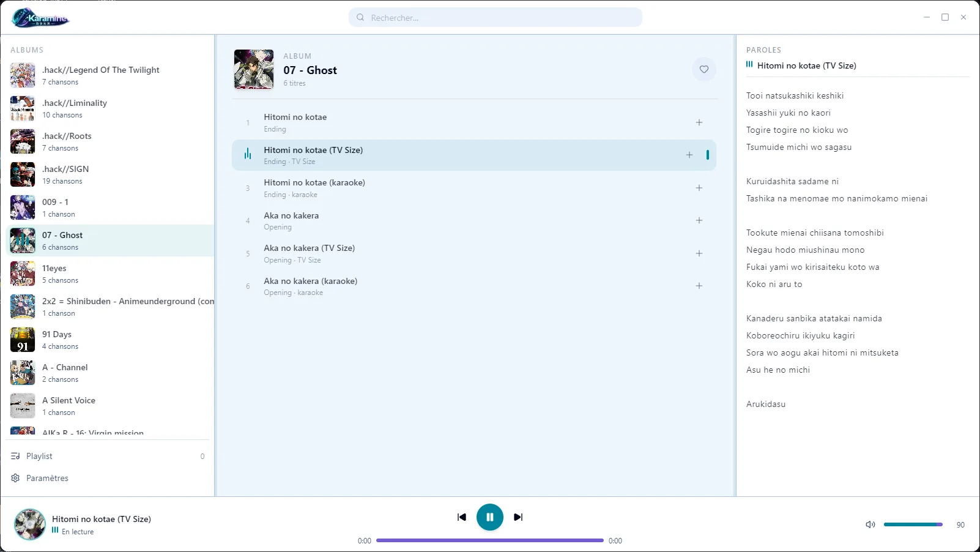Play track 6 Aka no kakera (karaoke)
The height and width of the screenshot is (552, 980).
pyautogui.click(x=474, y=286)
